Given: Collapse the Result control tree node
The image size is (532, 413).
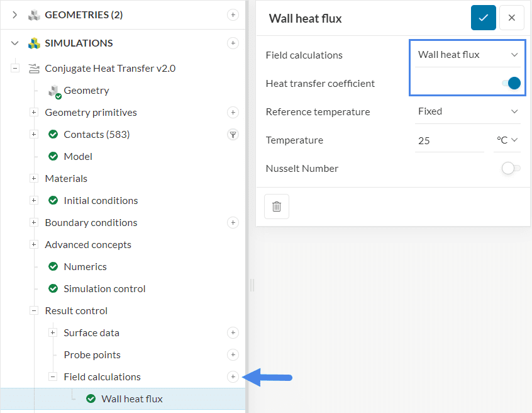Looking at the screenshot, I should tap(33, 310).
